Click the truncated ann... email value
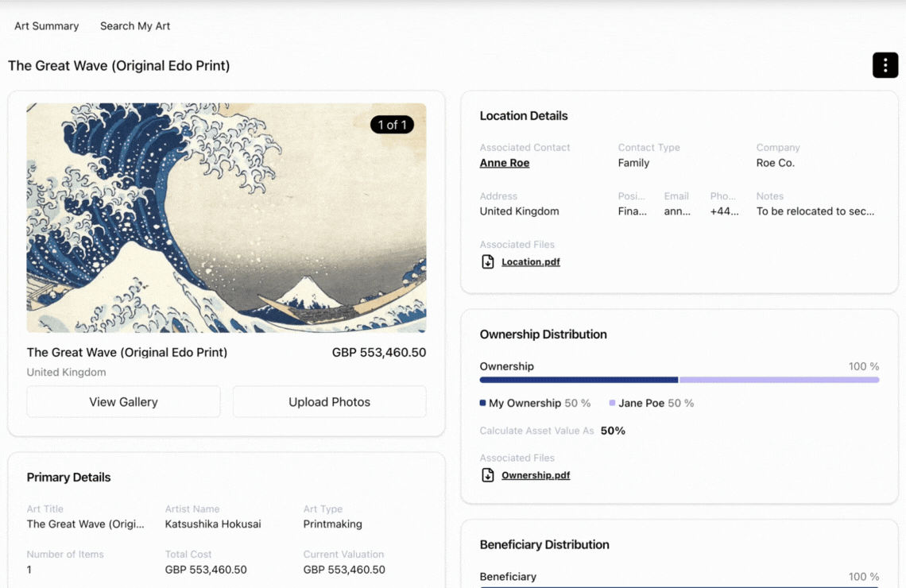Image resolution: width=906 pixels, height=588 pixels. 677,211
